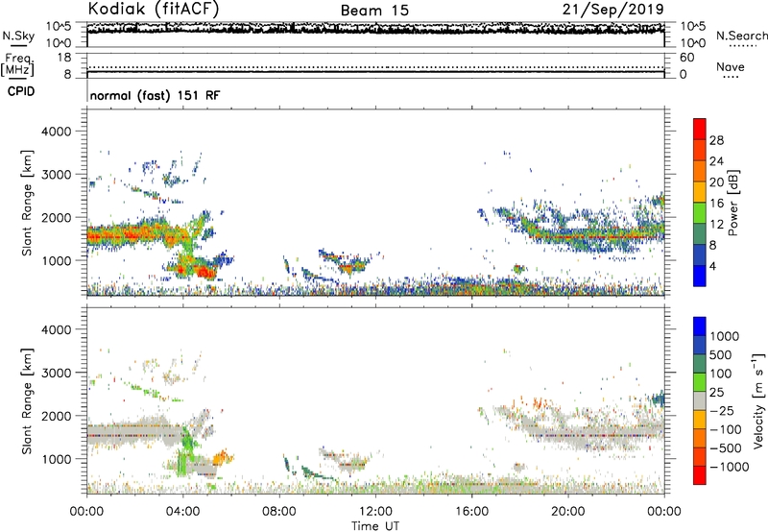
Task: Click the "2000" tick on the power panel
Action: pyautogui.click(x=56, y=217)
